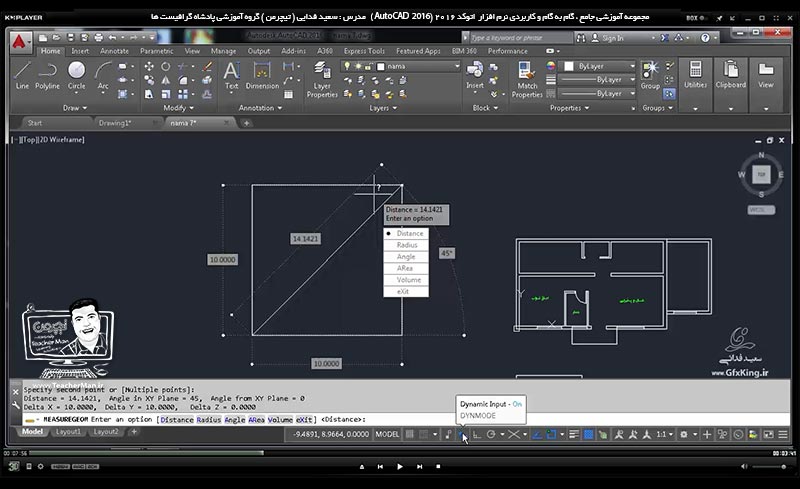
Task: Select the Line tool
Action: point(22,75)
